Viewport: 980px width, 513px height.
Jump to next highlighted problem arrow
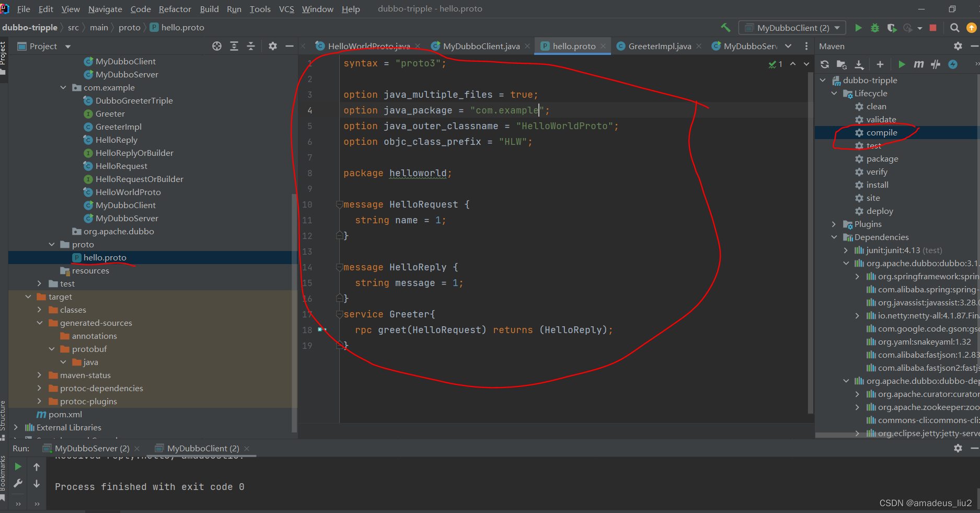(806, 64)
